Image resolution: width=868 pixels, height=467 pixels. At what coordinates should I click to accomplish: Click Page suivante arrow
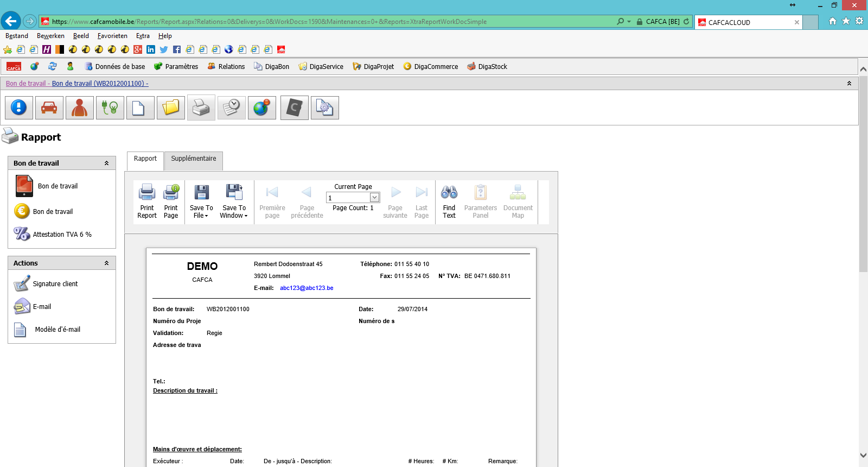coord(395,201)
